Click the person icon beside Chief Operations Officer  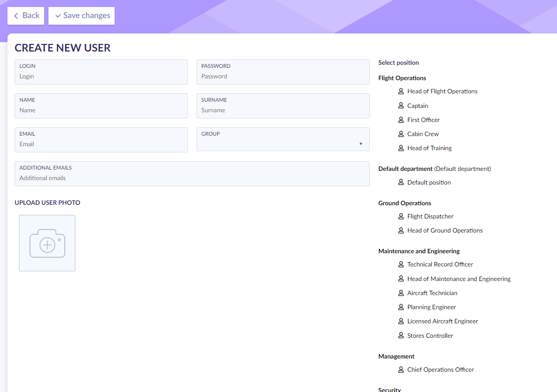coord(401,370)
